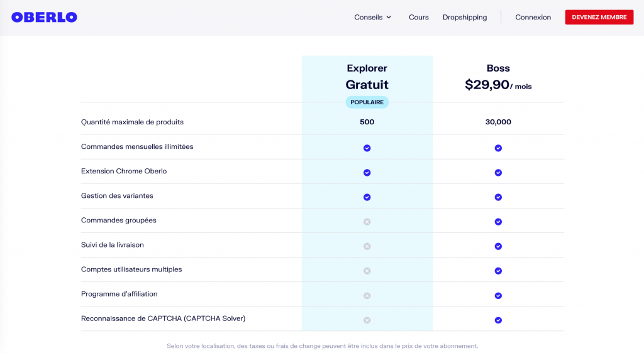Click Boss checkmark for Extension Chrome Oberlo
644x353 pixels.
pyautogui.click(x=498, y=173)
